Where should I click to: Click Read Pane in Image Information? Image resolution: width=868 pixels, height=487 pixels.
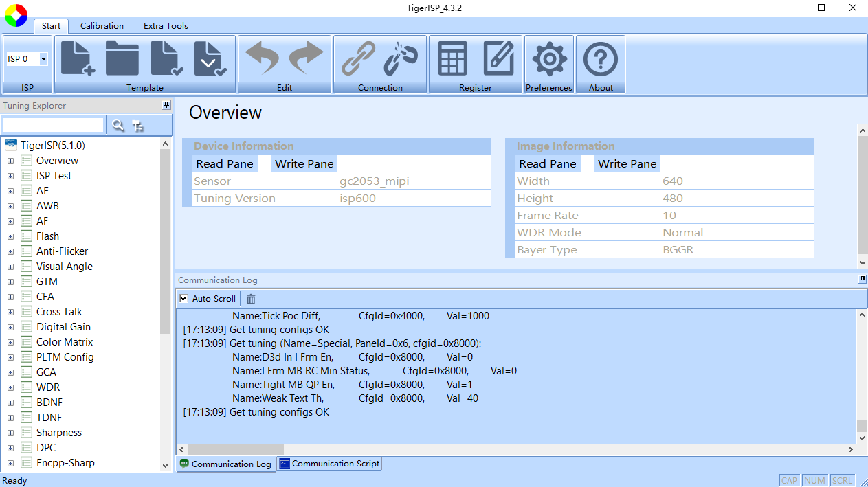tap(547, 163)
